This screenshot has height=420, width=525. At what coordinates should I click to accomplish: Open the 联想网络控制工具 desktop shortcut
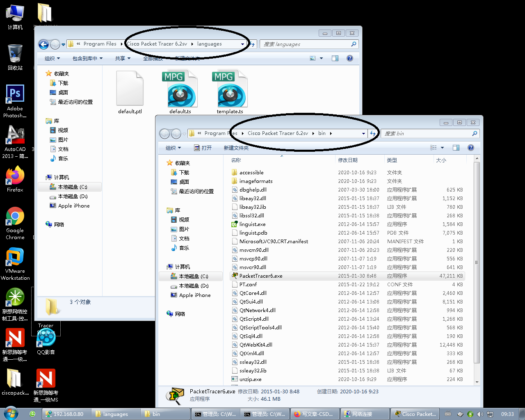click(15, 304)
